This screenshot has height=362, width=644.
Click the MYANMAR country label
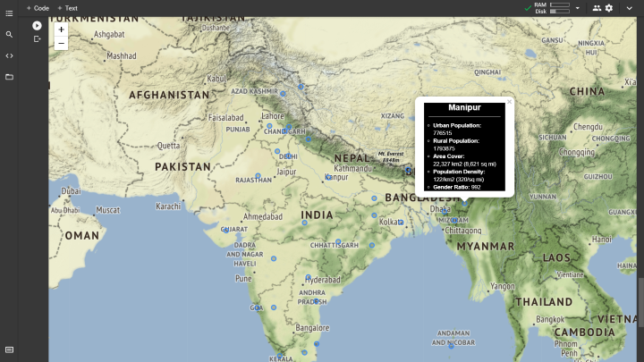point(486,247)
